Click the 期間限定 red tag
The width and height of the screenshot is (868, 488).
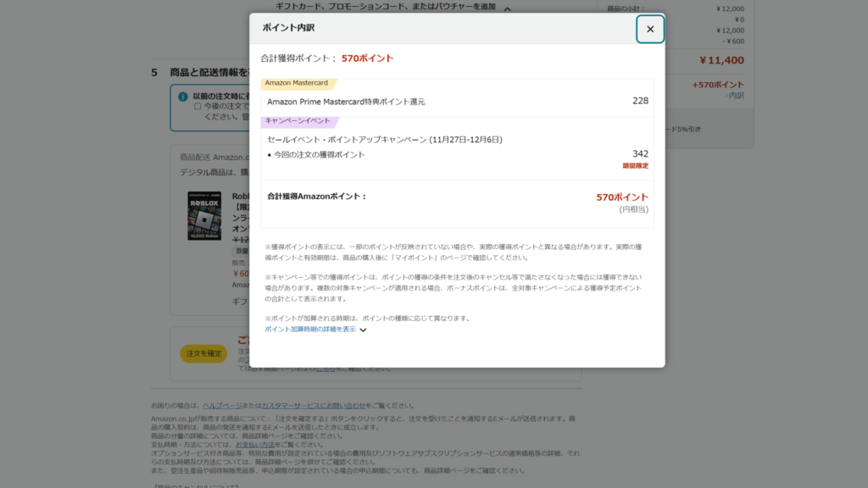(635, 166)
